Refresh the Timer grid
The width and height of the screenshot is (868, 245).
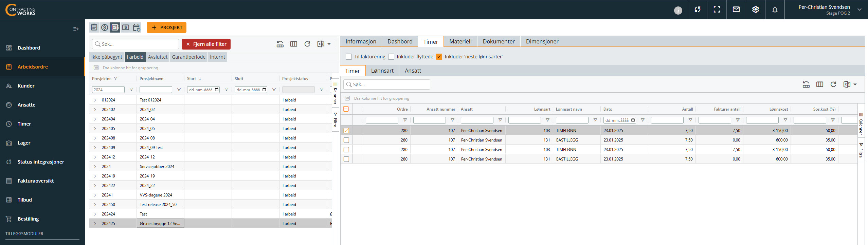tap(833, 84)
